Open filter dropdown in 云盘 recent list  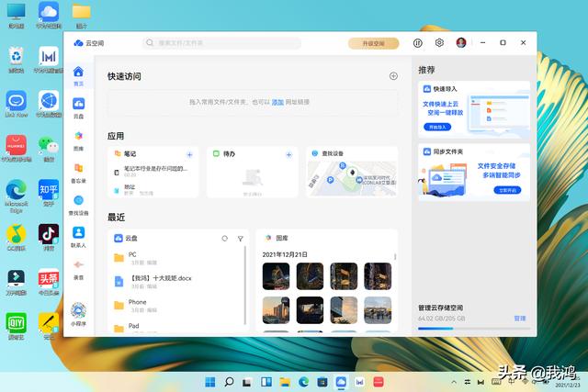click(x=241, y=238)
